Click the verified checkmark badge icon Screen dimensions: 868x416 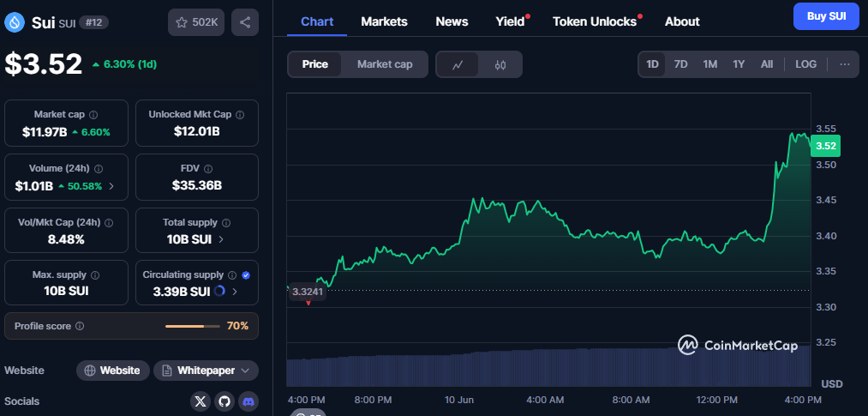click(x=246, y=274)
